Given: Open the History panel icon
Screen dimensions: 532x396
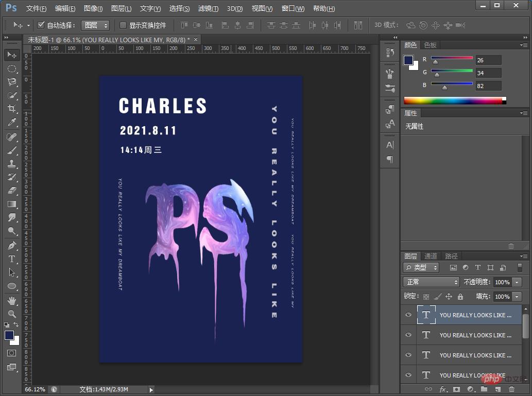Looking at the screenshot, I should [390, 53].
